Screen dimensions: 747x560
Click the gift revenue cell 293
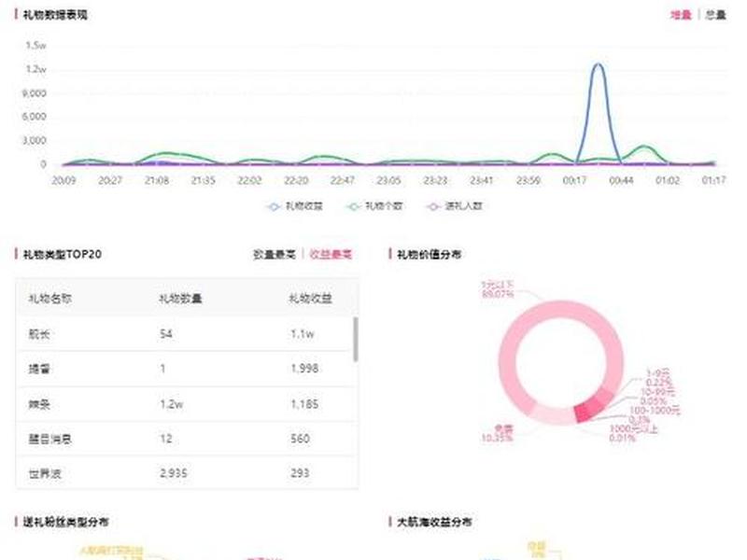300,473
